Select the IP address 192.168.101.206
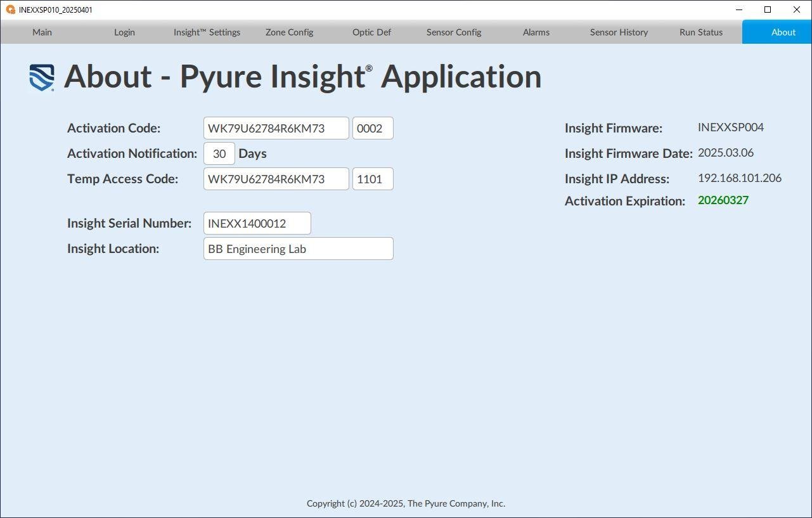 pyautogui.click(x=740, y=178)
